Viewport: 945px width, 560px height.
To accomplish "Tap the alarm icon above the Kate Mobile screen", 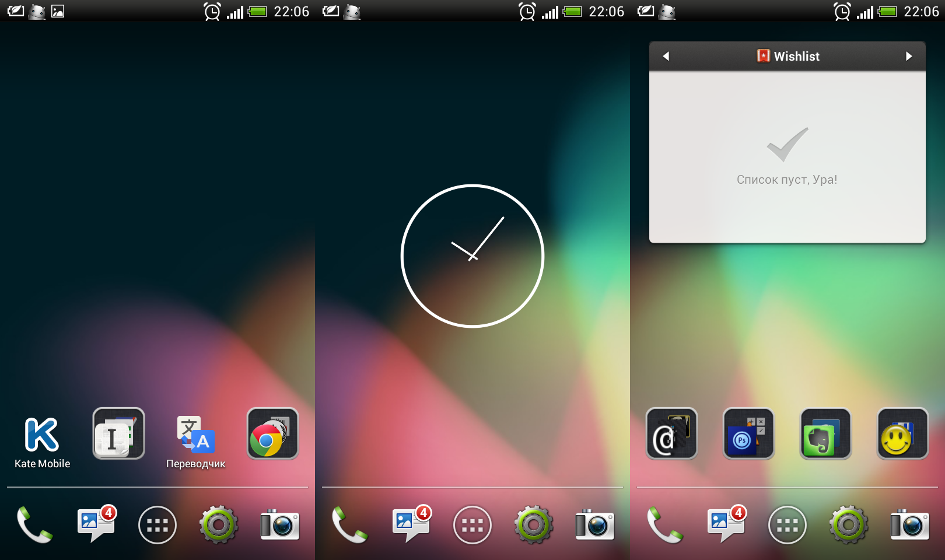I will 212,11.
